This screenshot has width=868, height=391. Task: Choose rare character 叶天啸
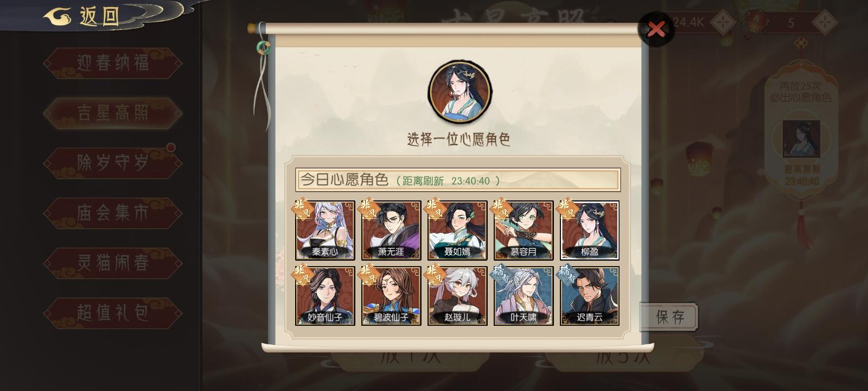coord(524,296)
